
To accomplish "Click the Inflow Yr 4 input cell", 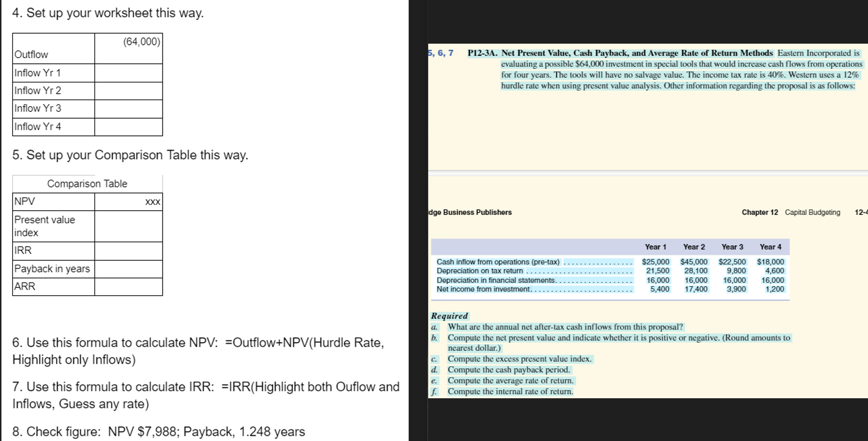I will (x=129, y=126).
